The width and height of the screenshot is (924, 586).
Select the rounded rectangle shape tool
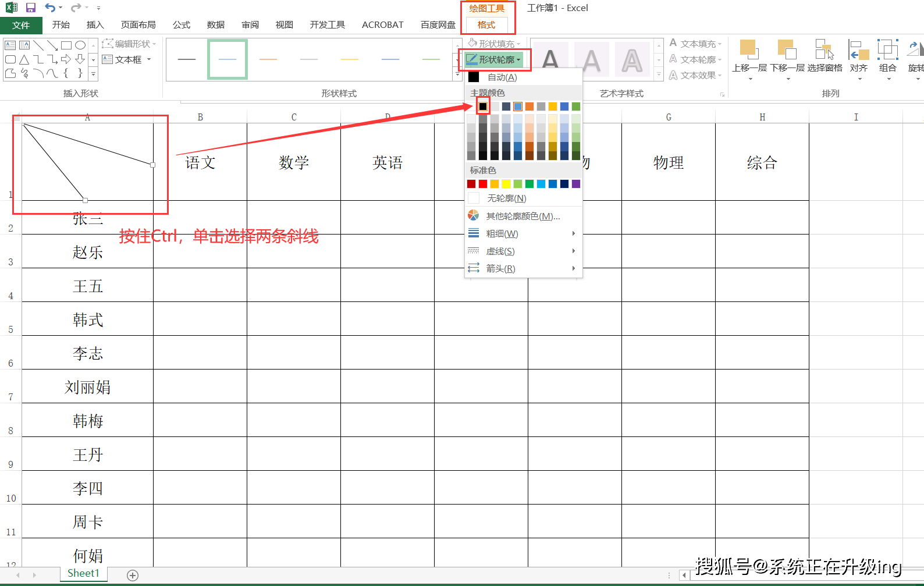pos(10,59)
